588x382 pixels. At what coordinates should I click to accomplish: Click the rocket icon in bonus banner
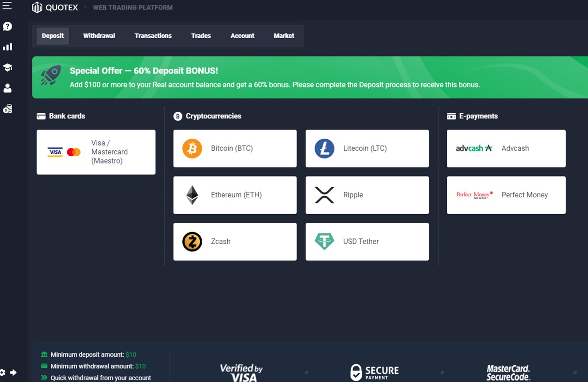point(51,75)
